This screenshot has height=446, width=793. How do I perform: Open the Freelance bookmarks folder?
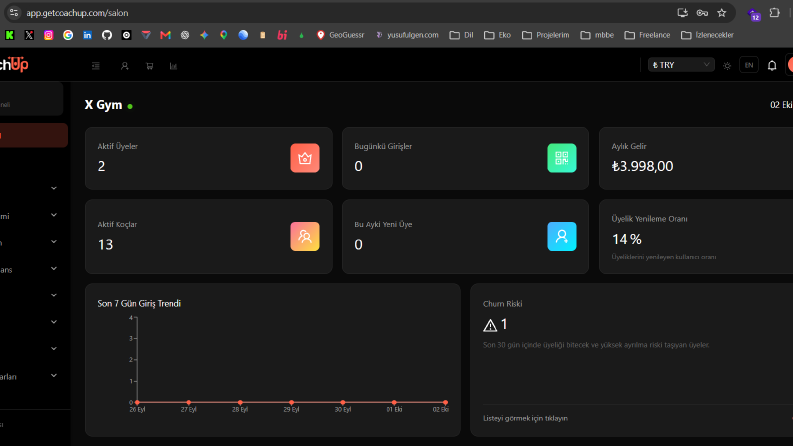pos(647,35)
